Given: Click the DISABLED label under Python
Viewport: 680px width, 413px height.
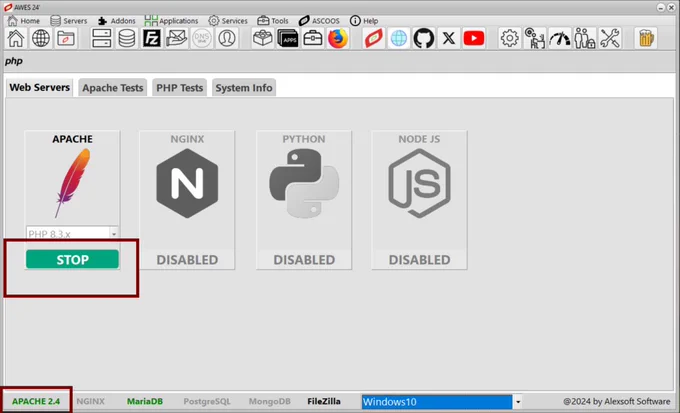Looking at the screenshot, I should [304, 260].
